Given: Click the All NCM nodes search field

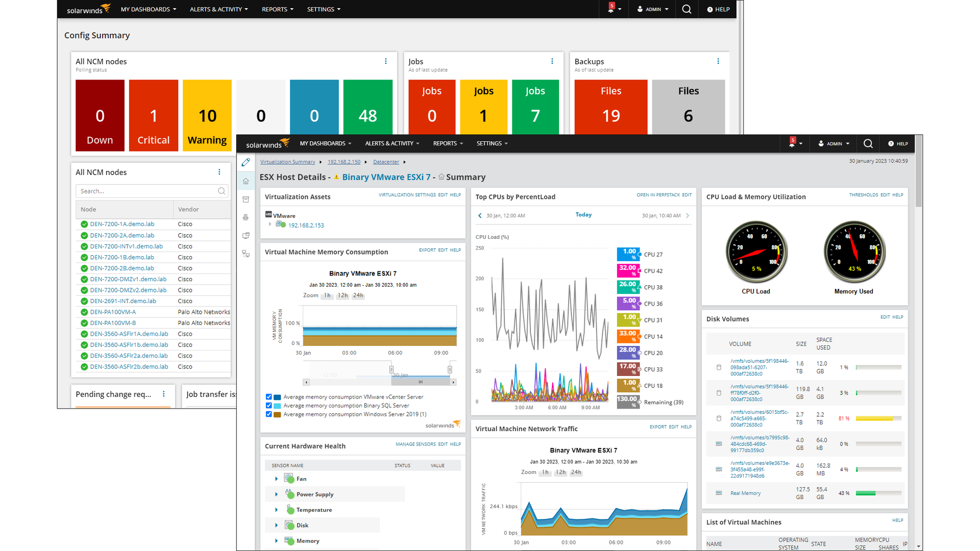Looking at the screenshot, I should pos(148,191).
